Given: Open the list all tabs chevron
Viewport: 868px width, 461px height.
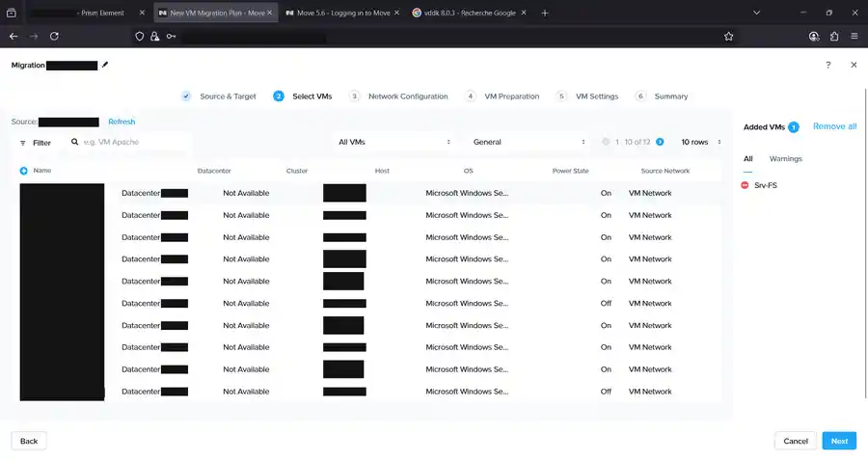Looking at the screenshot, I should 756,13.
